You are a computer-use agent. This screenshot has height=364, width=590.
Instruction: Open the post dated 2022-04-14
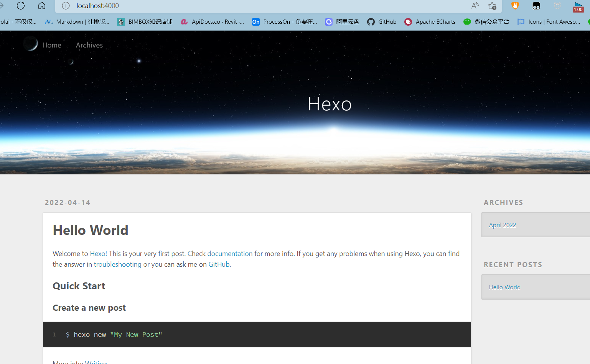click(x=68, y=203)
